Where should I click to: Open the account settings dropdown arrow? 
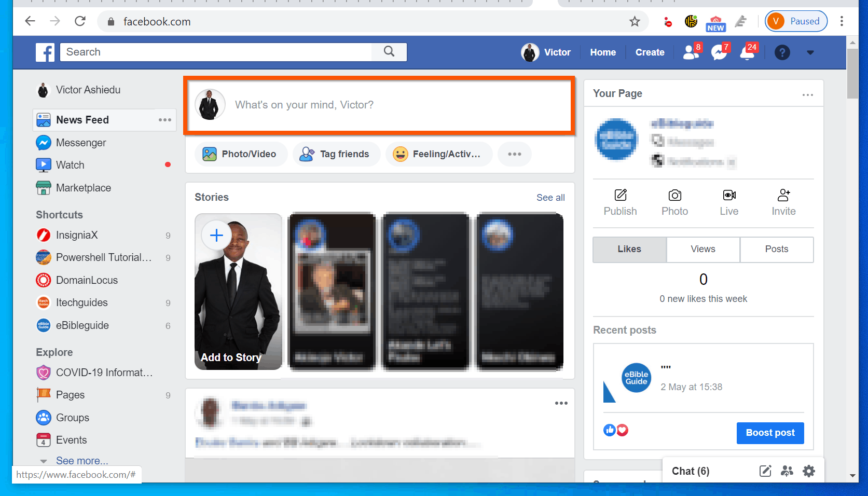tap(809, 52)
